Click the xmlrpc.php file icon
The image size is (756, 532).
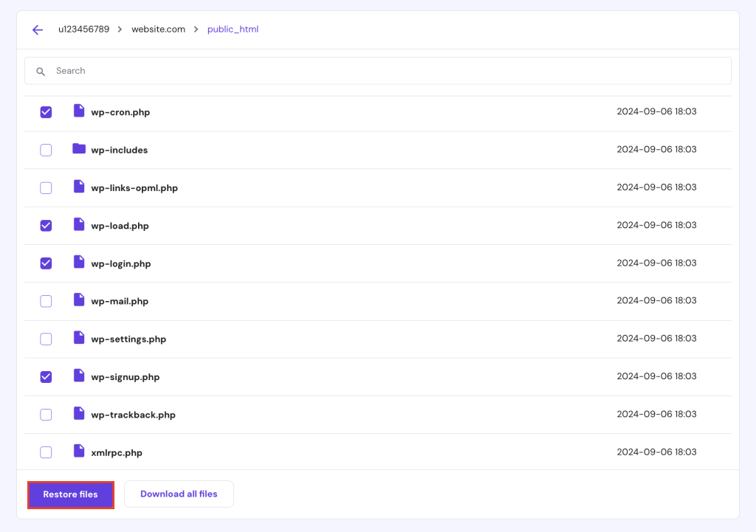[79, 452]
